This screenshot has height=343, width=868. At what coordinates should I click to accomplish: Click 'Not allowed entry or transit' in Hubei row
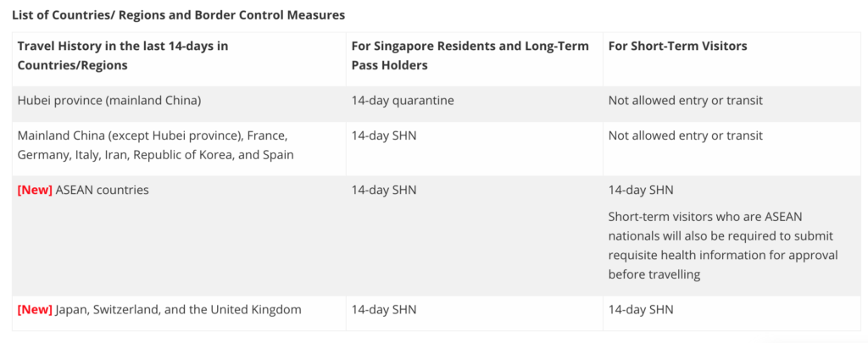685,101
